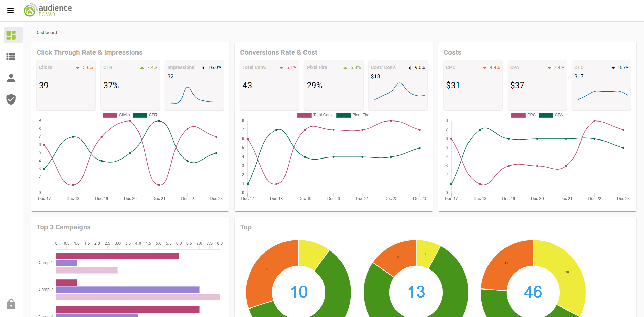Toggle the CTR series in chart legend
644x317 pixels.
[x=145, y=115]
